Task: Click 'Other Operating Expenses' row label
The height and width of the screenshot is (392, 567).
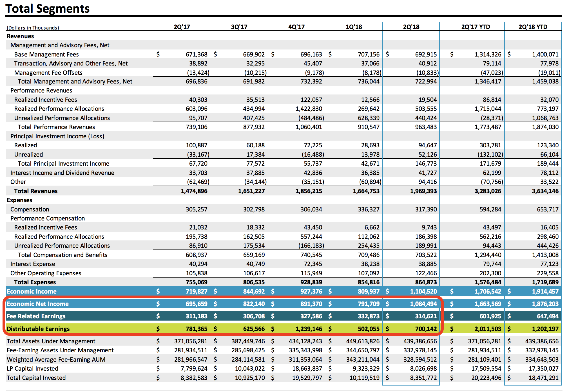Action: tap(46, 273)
